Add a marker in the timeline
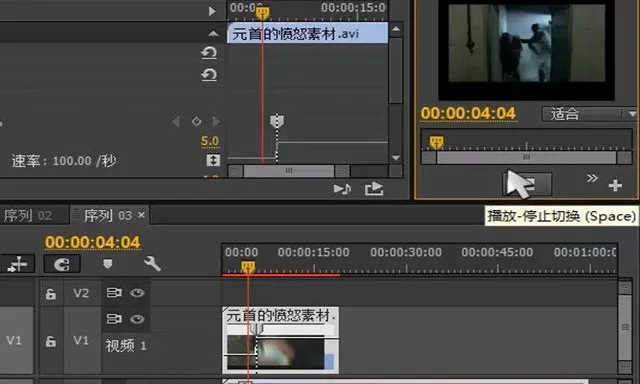640x384 pixels. pos(108,264)
